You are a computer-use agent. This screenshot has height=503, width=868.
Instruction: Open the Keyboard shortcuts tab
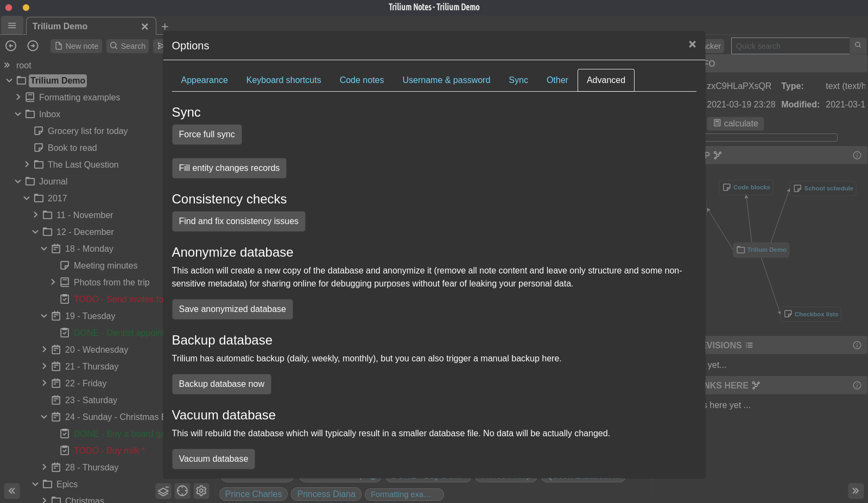283,80
